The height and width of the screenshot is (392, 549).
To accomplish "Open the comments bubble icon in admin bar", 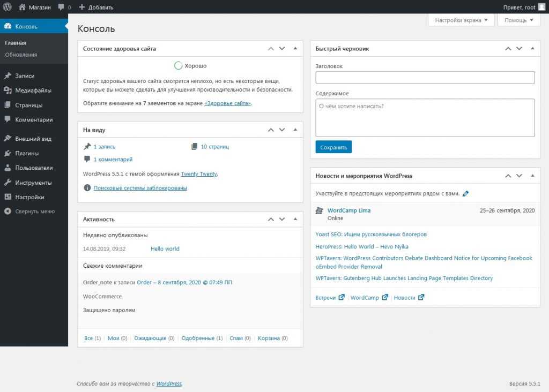I will click(x=62, y=7).
